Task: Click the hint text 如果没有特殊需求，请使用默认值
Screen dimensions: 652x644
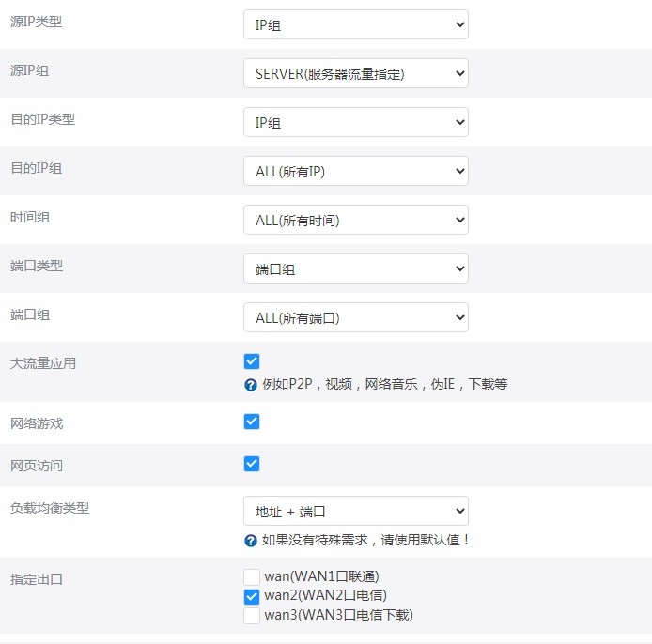Action: coord(365,540)
